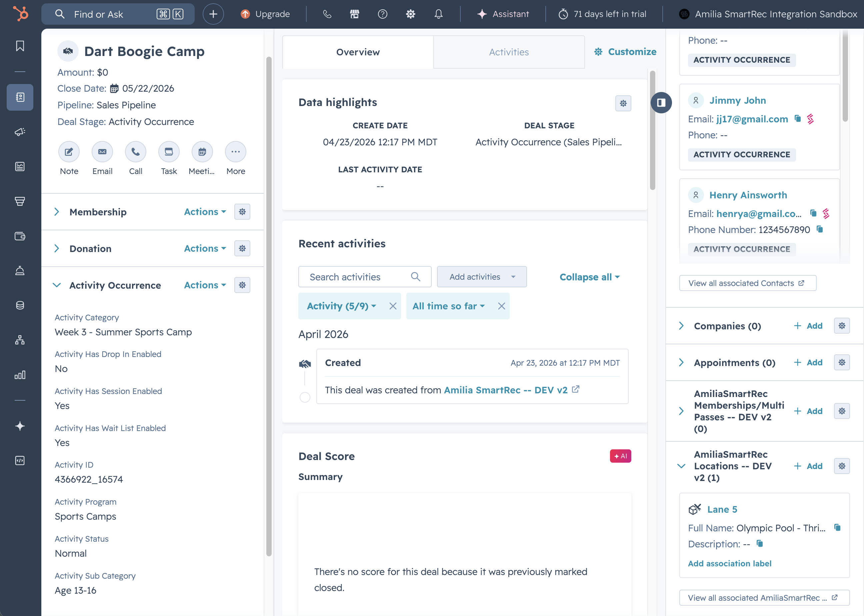Open Amilia SmartRec Integration Sandbox account menu
Image resolution: width=864 pixels, height=616 pixels.
pos(768,14)
